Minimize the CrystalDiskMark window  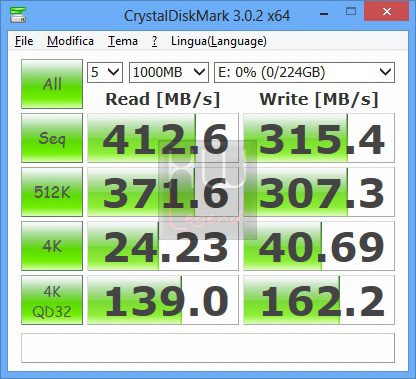pos(324,14)
